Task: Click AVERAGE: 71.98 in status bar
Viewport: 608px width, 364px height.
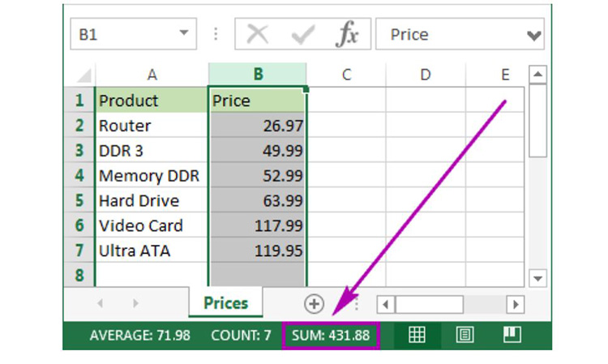Action: (x=140, y=335)
